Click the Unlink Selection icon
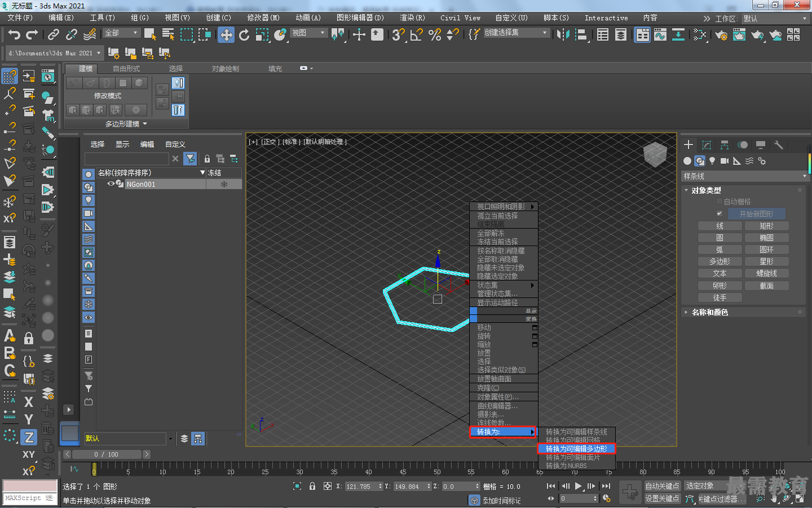This screenshot has width=812, height=508. [x=72, y=35]
